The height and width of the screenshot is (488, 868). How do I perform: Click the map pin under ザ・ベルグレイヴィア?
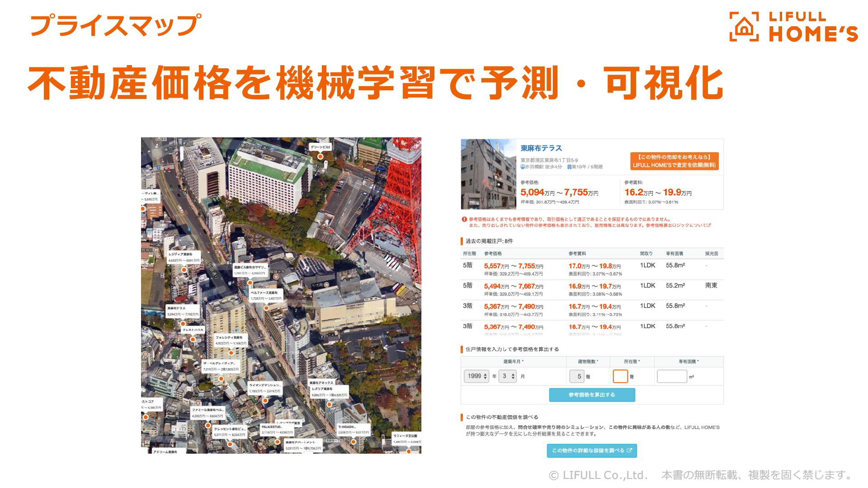(221, 379)
